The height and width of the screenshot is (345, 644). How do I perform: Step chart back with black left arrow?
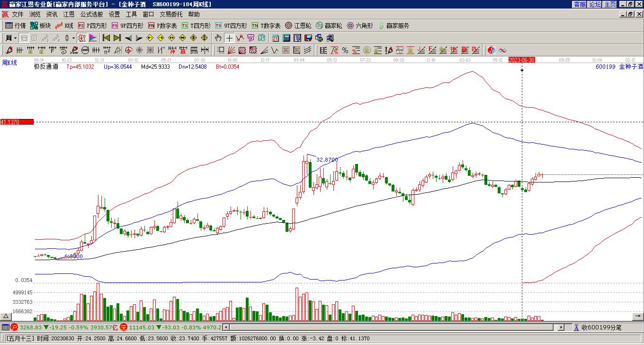tap(128, 38)
